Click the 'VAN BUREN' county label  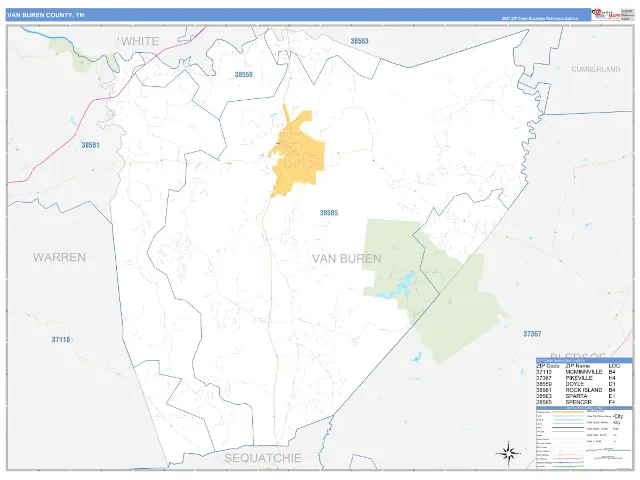tap(347, 258)
